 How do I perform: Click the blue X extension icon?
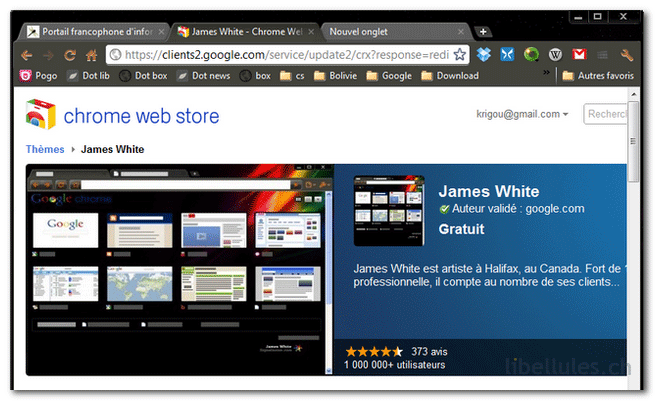pyautogui.click(x=507, y=54)
